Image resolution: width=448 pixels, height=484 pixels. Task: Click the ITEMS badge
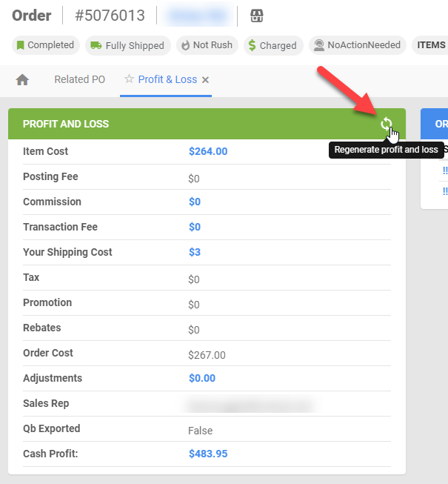(430, 45)
